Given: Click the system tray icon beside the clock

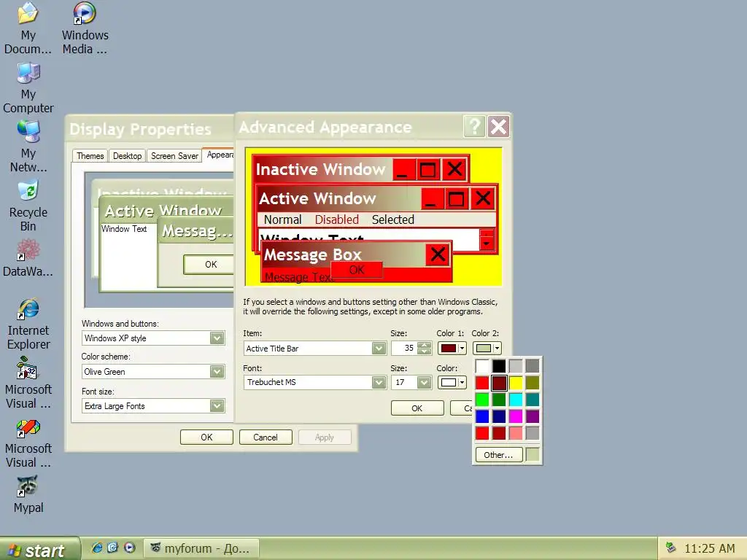Looking at the screenshot, I should [x=671, y=548].
